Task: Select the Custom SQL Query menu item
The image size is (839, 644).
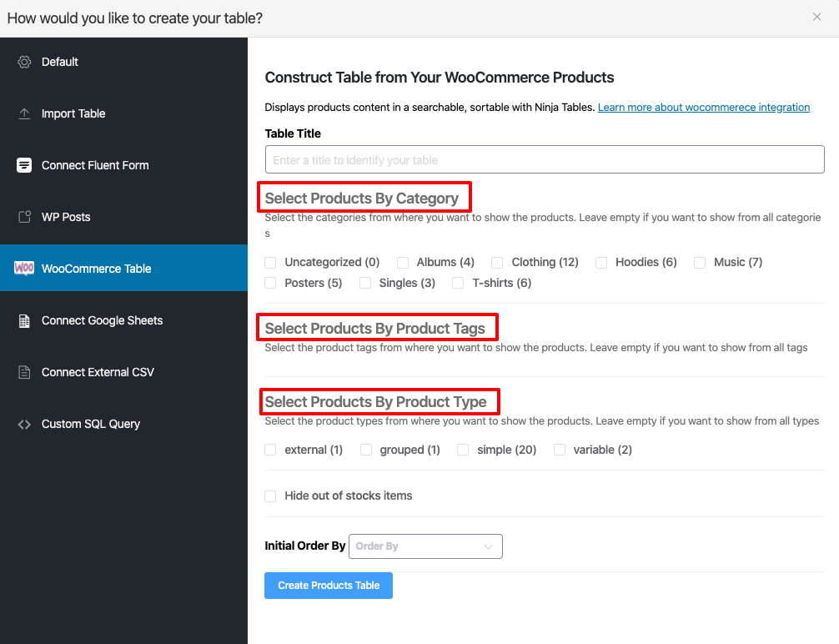Action: 91,424
